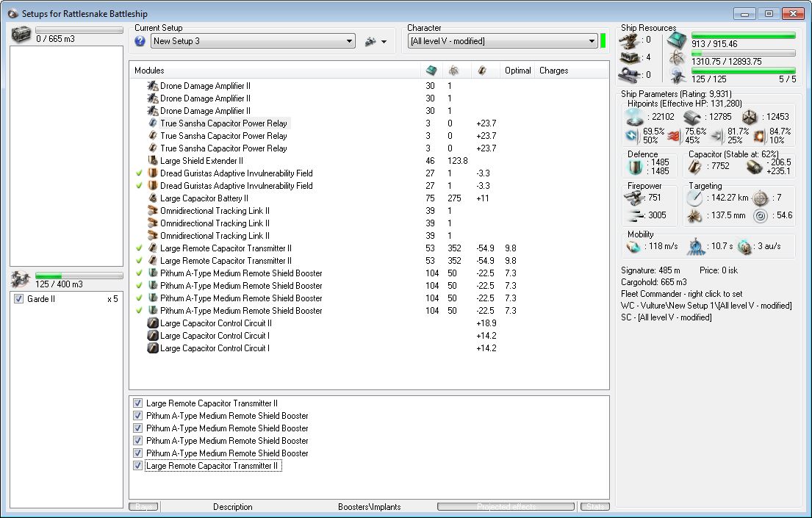Select the Large Capacitor Control Circuit II row text
This screenshot has height=518, width=812.
tap(216, 323)
